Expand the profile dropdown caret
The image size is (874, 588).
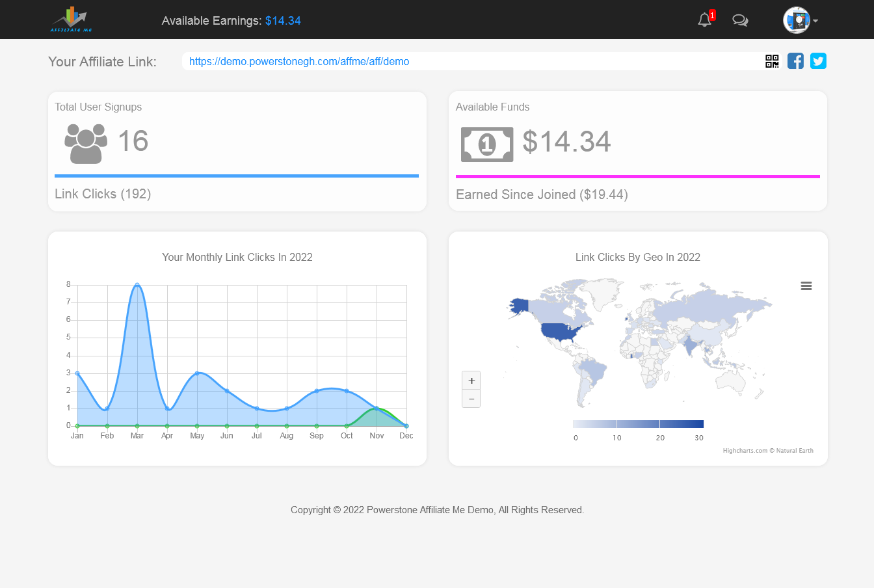[815, 21]
